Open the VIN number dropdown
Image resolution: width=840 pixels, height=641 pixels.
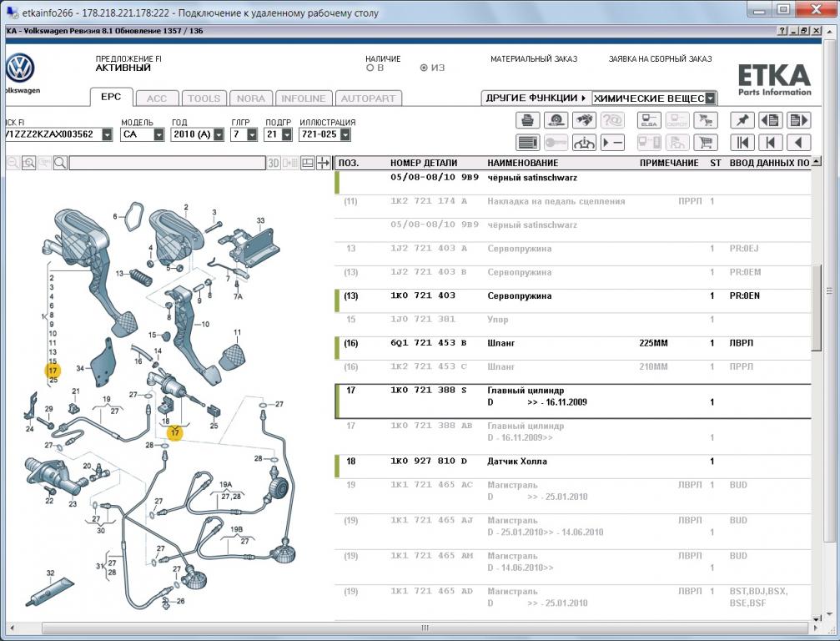tap(107, 134)
